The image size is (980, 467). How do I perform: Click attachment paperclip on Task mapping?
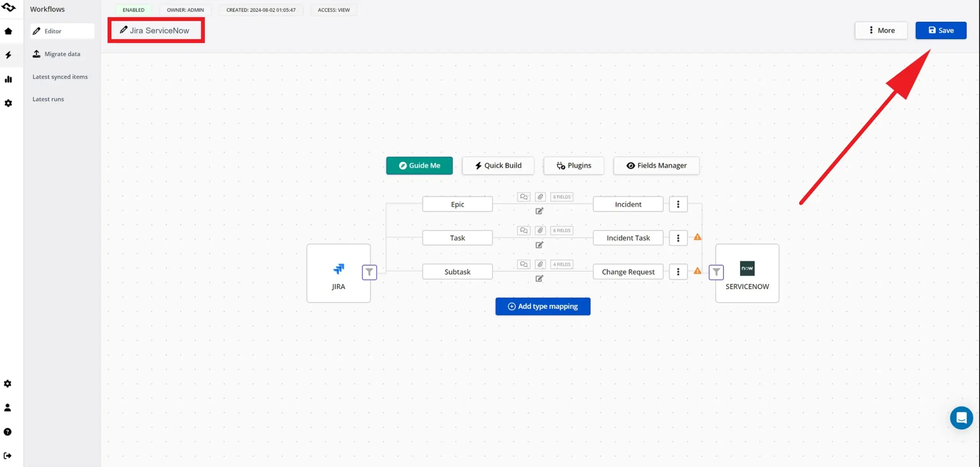point(540,230)
